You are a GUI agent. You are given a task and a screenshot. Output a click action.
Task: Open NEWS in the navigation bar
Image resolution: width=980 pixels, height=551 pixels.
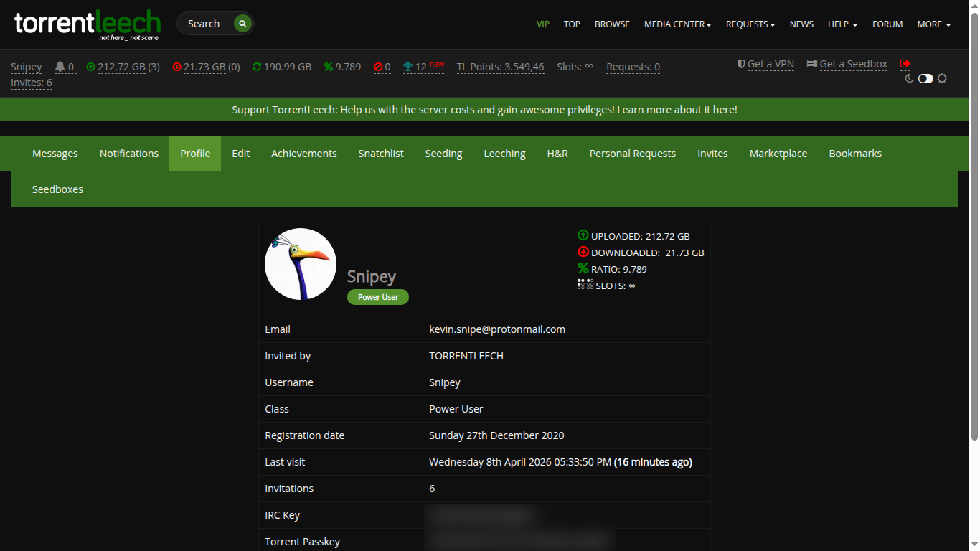tap(801, 24)
